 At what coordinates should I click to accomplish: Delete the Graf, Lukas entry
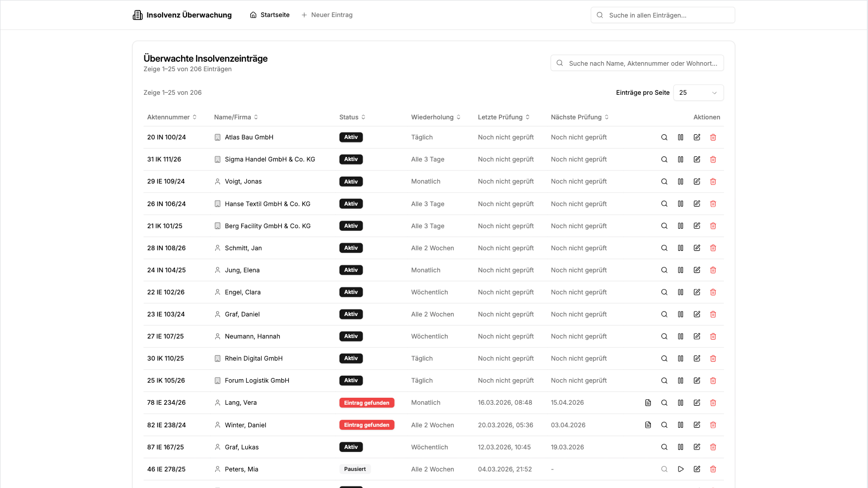713,447
